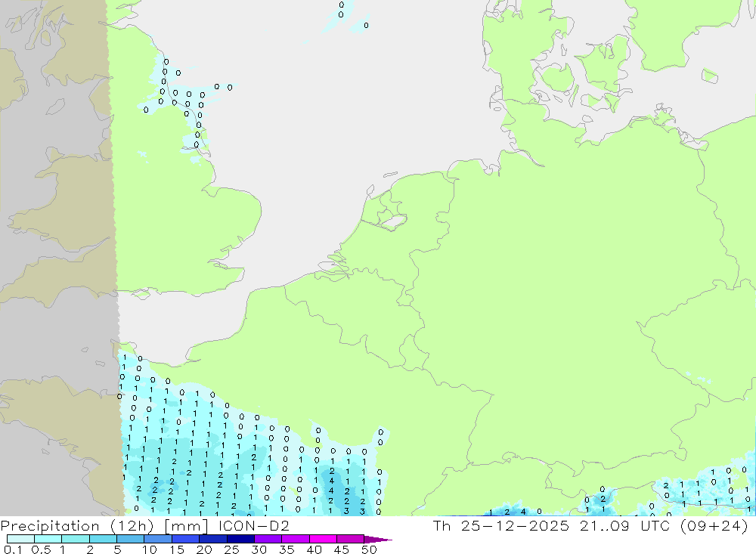Image resolution: width=756 pixels, height=554 pixels.
Task: Select the legend swatch for 35–40 mm
Action: pos(296,539)
